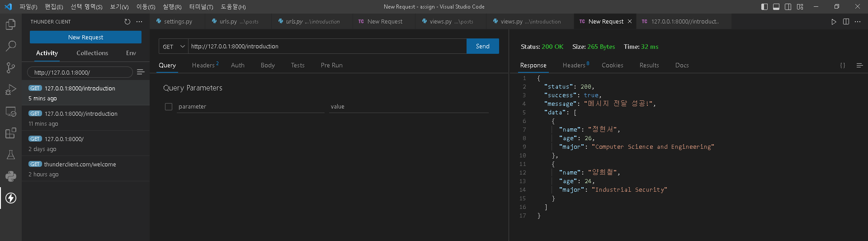Image resolution: width=868 pixels, height=241 pixels.
Task: Open the activity filter menu icon
Action: [x=141, y=72]
